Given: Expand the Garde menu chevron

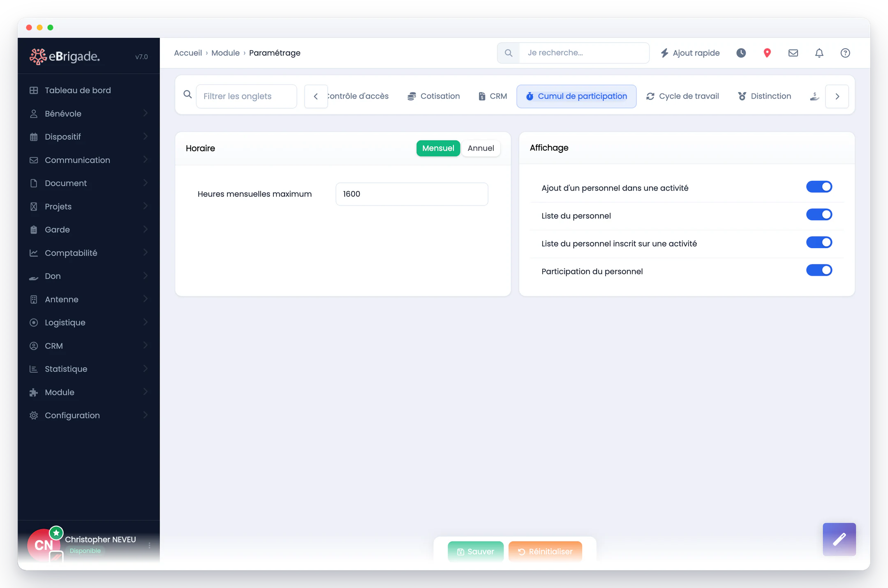Looking at the screenshot, I should tap(146, 229).
